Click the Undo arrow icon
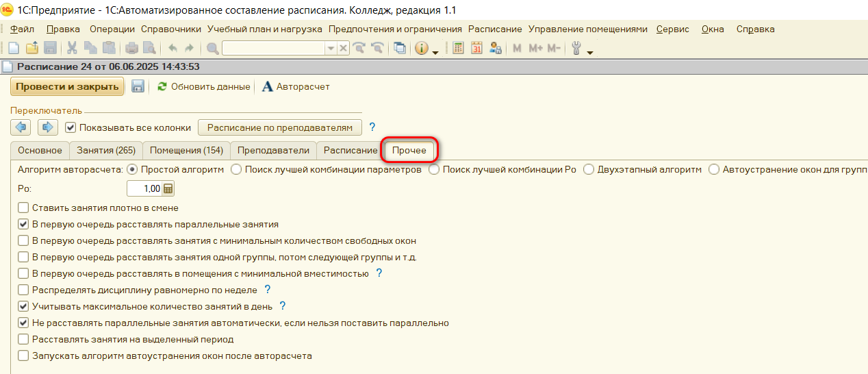This screenshot has height=374, width=868. pos(172,48)
